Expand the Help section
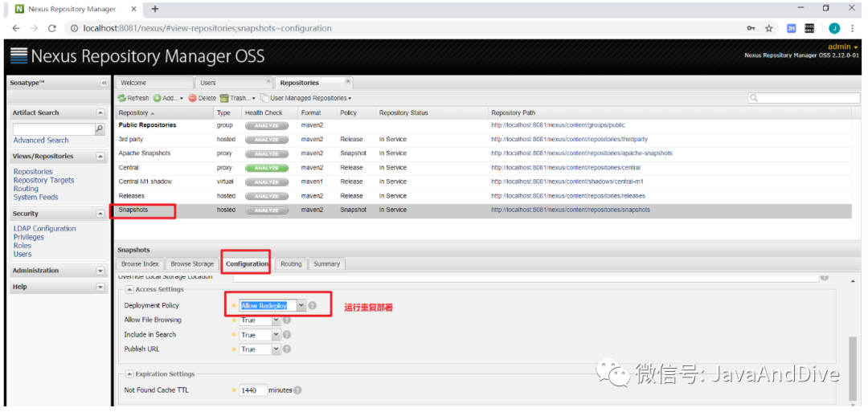 pyautogui.click(x=100, y=287)
